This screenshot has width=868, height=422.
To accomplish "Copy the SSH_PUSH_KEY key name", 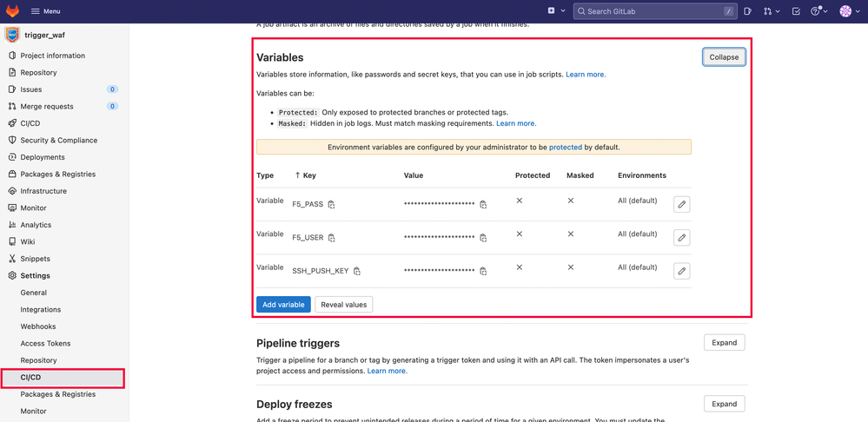I will pos(357,272).
